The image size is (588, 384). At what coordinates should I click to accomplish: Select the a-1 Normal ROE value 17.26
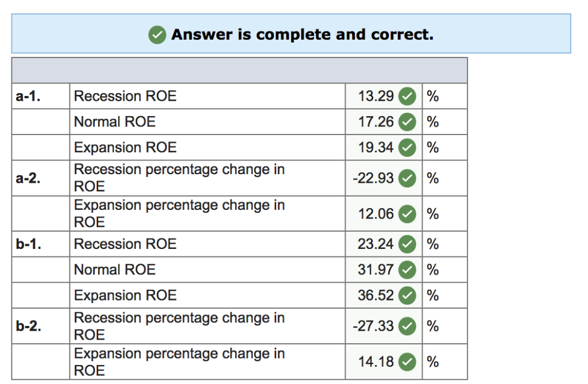point(376,122)
